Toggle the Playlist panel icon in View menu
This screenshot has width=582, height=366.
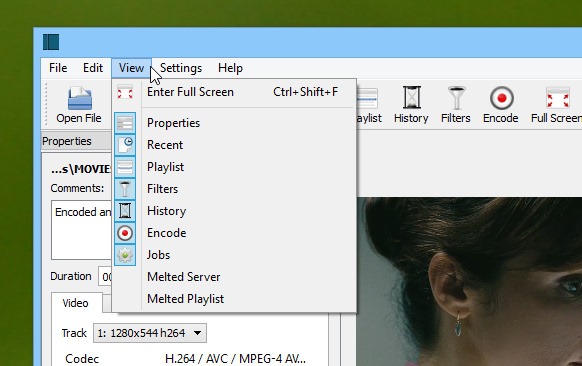(125, 167)
